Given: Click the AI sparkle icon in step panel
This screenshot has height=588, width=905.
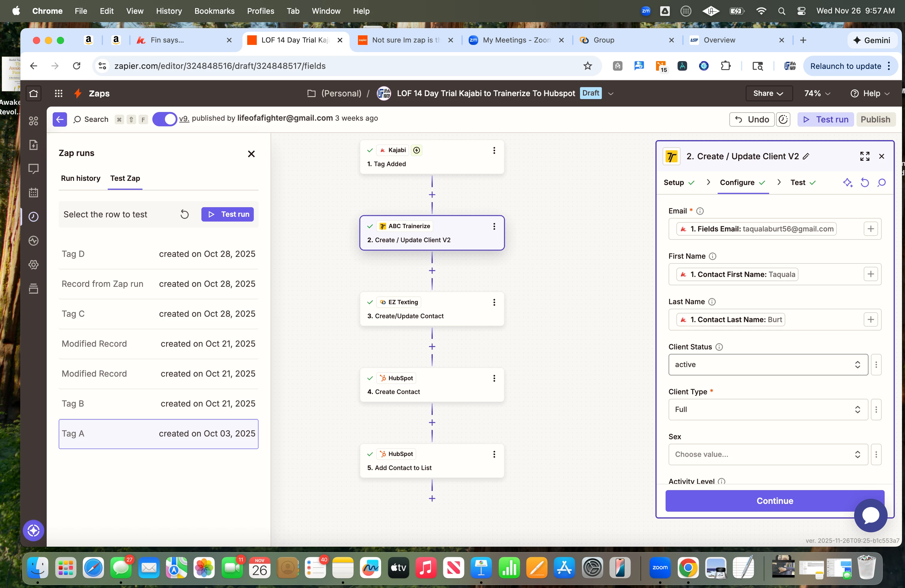Looking at the screenshot, I should click(x=848, y=183).
